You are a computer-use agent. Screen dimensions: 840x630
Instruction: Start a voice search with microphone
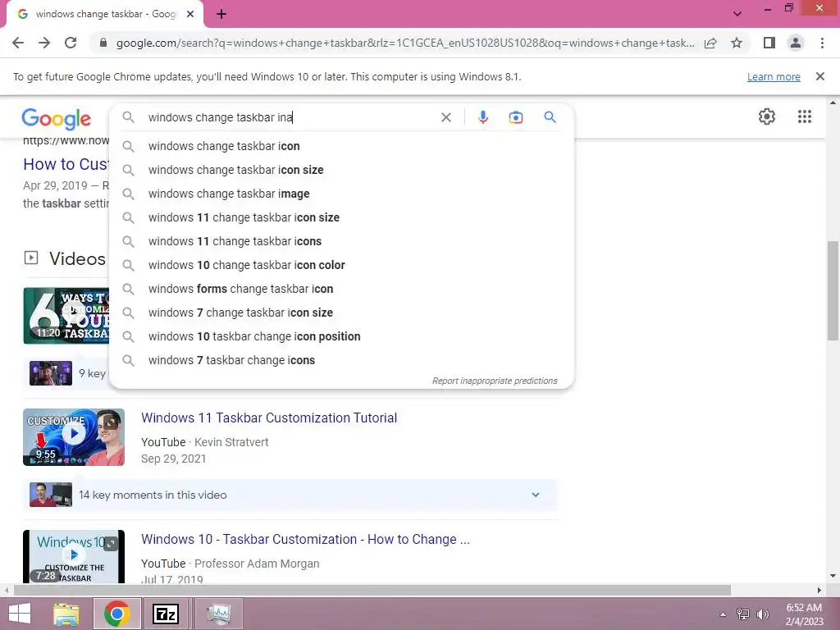[482, 117]
